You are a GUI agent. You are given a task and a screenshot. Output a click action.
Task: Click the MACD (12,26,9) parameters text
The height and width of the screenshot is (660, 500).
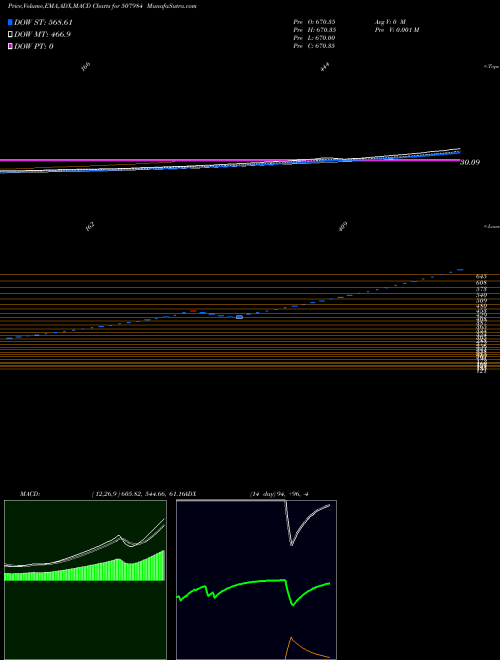pyautogui.click(x=138, y=494)
